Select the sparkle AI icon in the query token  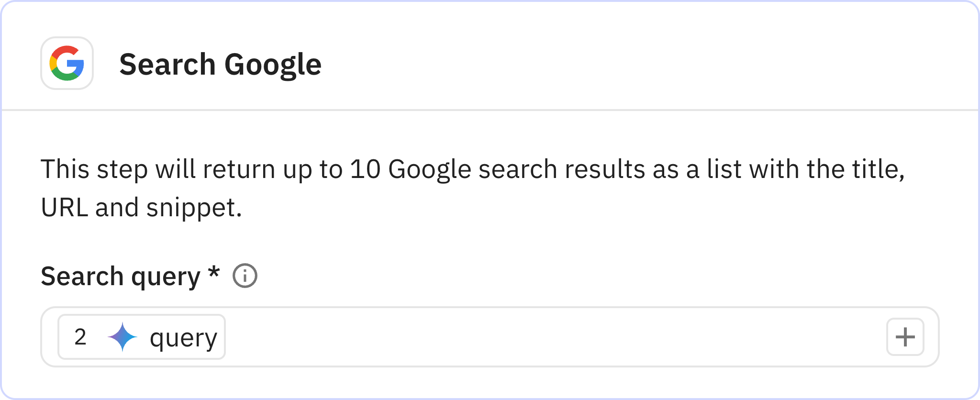(x=123, y=337)
